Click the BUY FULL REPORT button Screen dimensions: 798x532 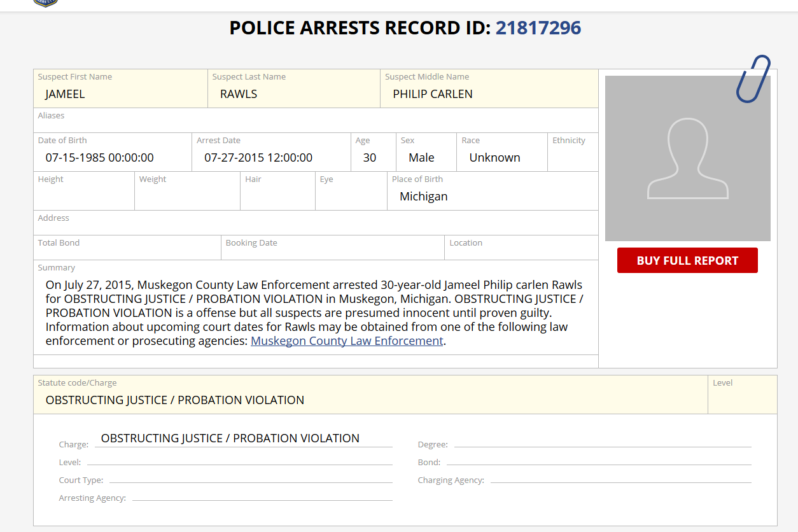coord(687,260)
